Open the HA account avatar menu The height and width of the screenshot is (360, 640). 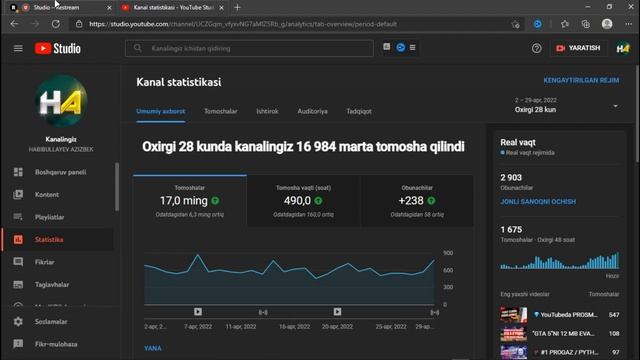623,49
